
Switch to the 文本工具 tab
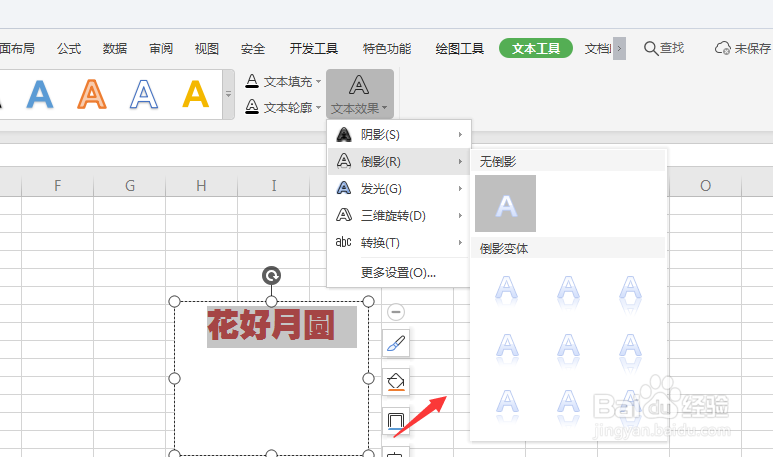coord(536,48)
